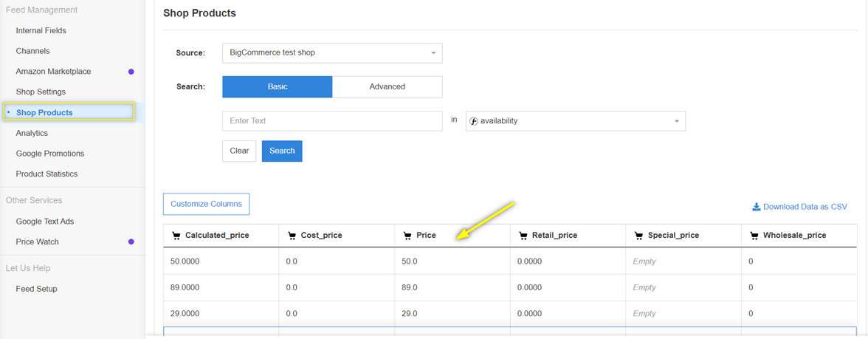Open the availability field dropdown
868x339 pixels.
tap(576, 121)
